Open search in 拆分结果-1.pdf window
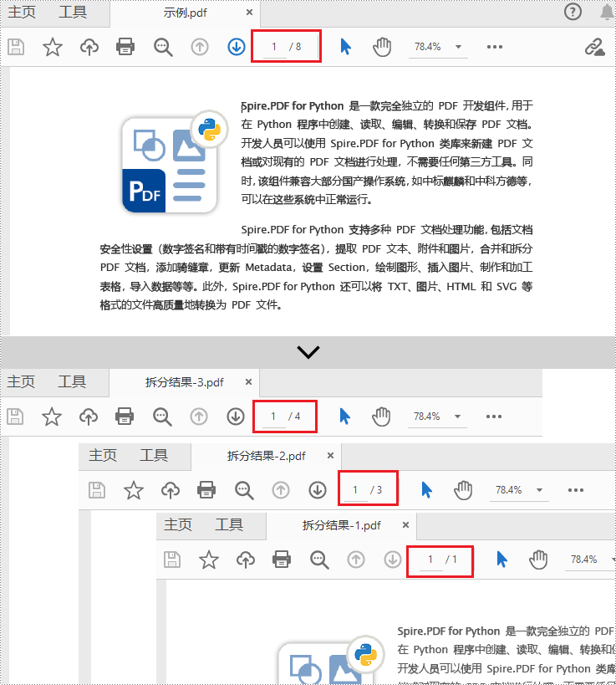The width and height of the screenshot is (616, 685). 319,560
